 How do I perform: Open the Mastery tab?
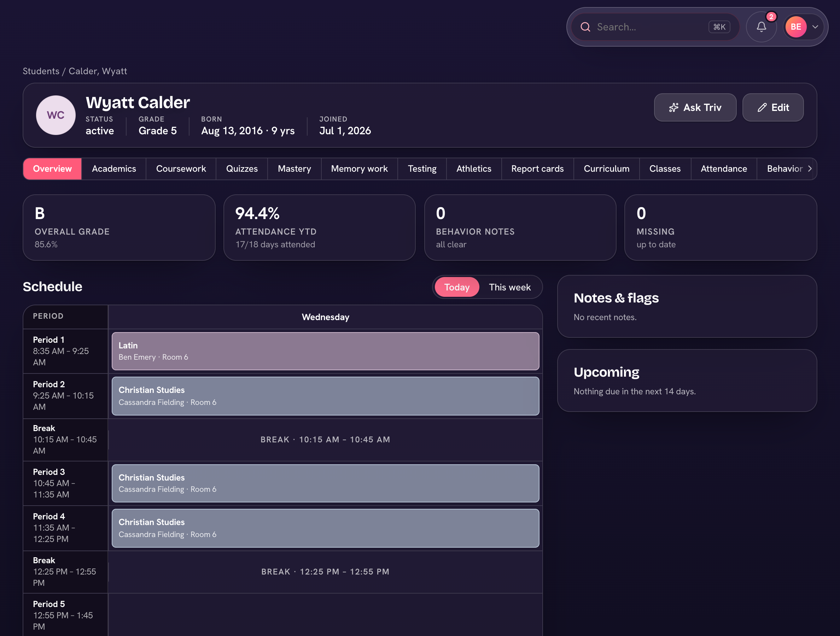pyautogui.click(x=294, y=169)
